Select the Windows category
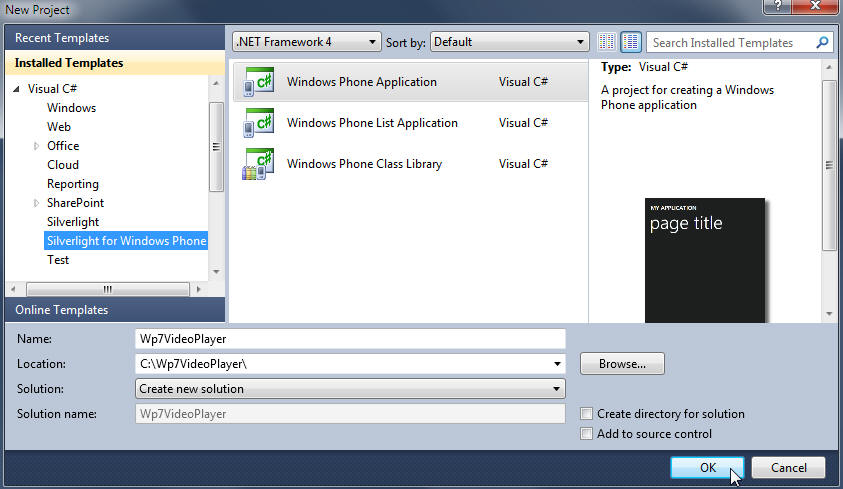The height and width of the screenshot is (489, 843). 72,107
